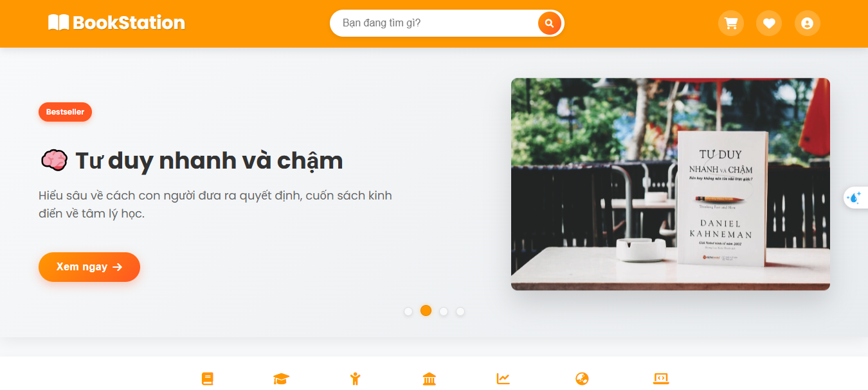The height and width of the screenshot is (390, 868).
Task: Select the active orange carousel dot
Action: point(426,311)
